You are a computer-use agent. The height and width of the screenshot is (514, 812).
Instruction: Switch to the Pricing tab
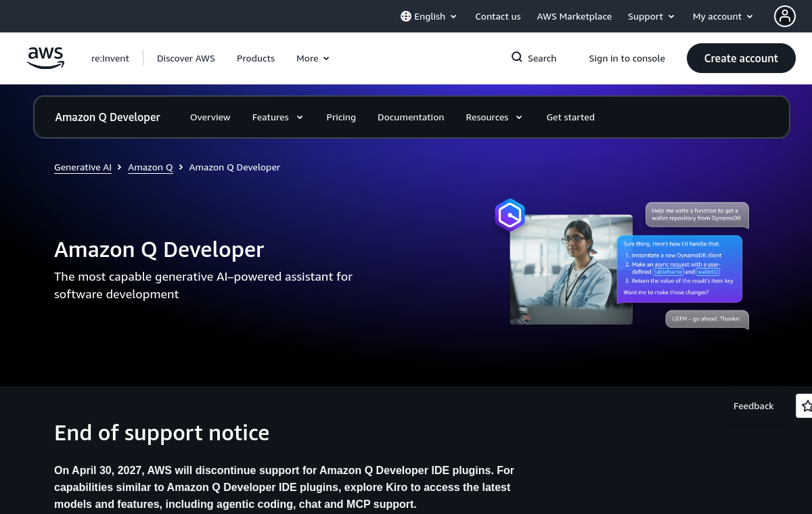[341, 117]
